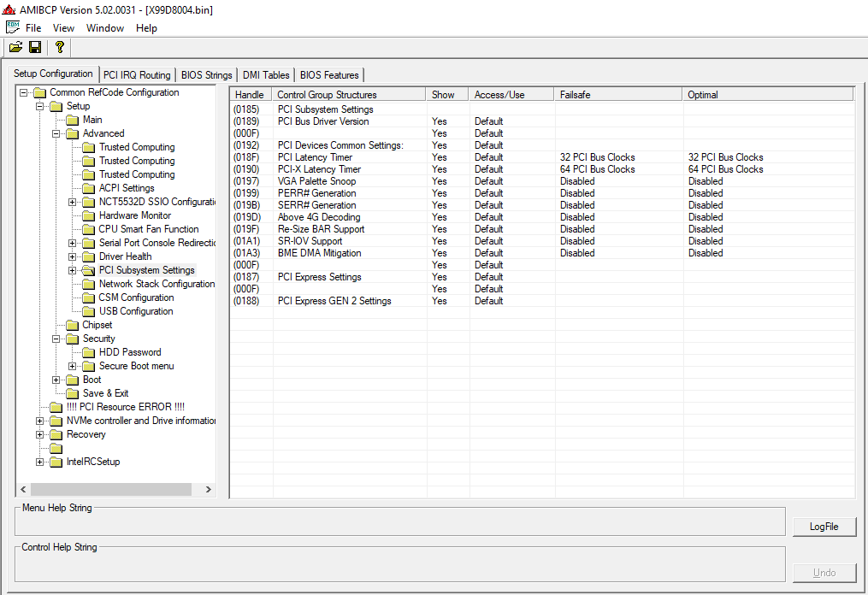Image resolution: width=868 pixels, height=595 pixels.
Task: Click the Control Group Structures column header
Action: coord(349,95)
